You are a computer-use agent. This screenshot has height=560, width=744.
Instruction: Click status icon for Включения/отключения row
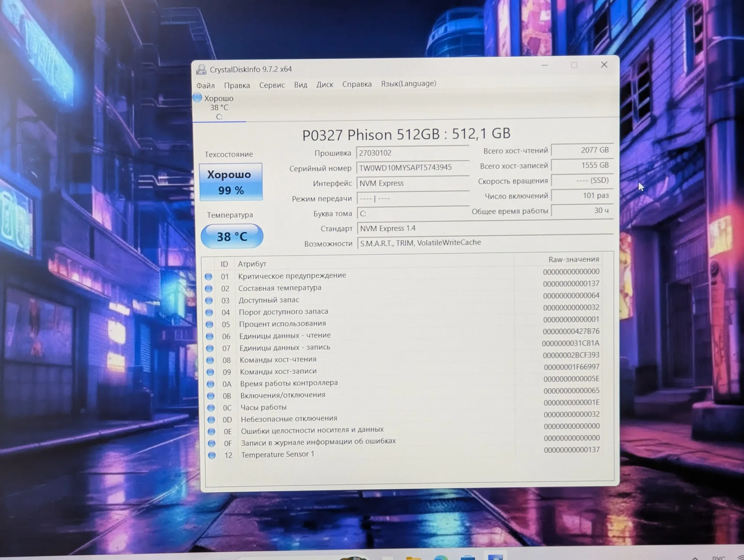pos(211,396)
